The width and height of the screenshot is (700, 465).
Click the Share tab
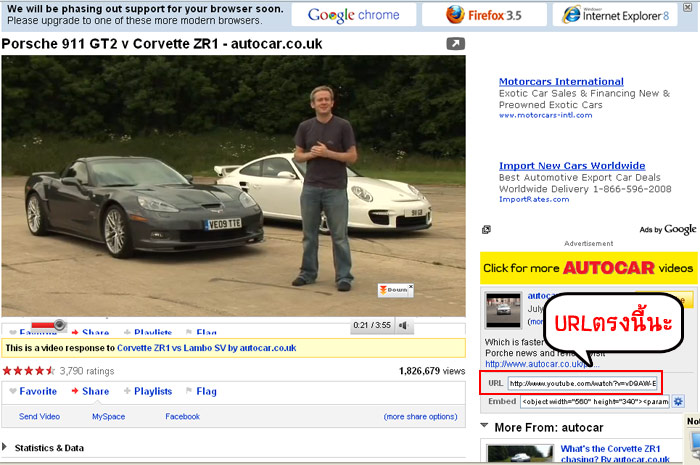pos(96,391)
